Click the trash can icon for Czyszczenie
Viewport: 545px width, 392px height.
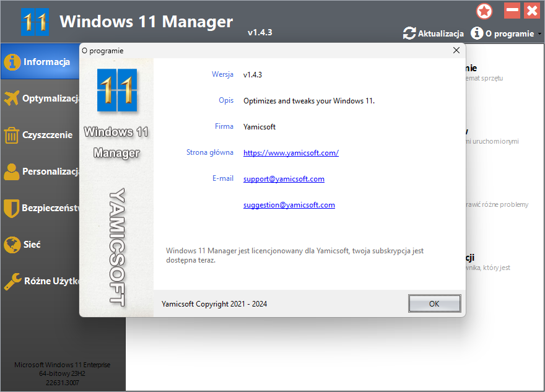point(12,135)
